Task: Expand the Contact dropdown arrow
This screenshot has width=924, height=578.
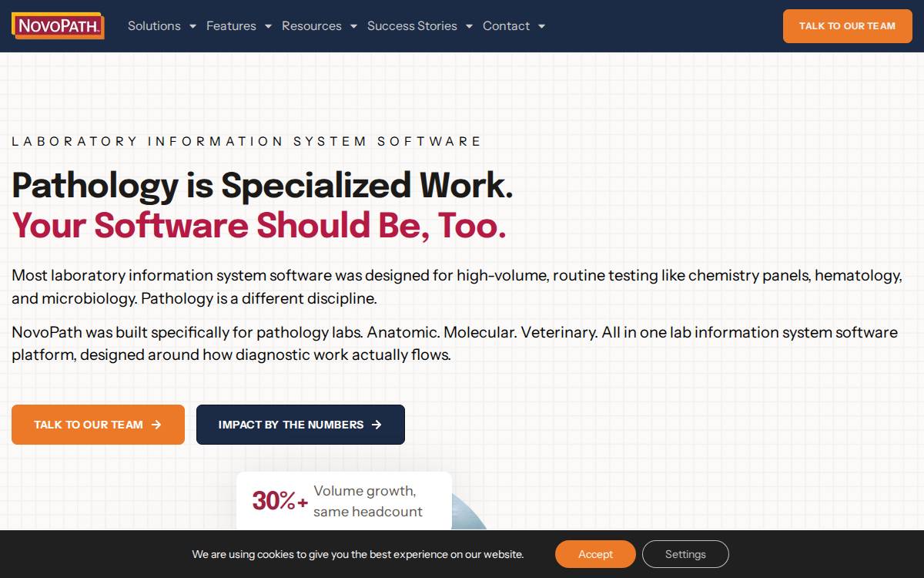Action: [x=541, y=26]
